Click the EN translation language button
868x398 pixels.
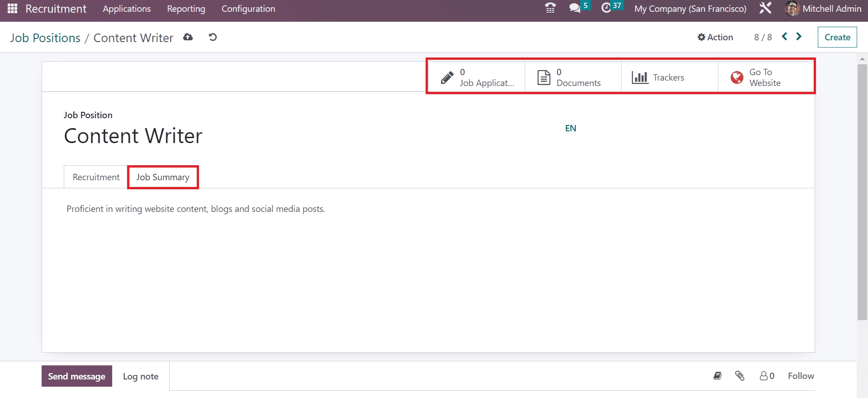pos(570,128)
